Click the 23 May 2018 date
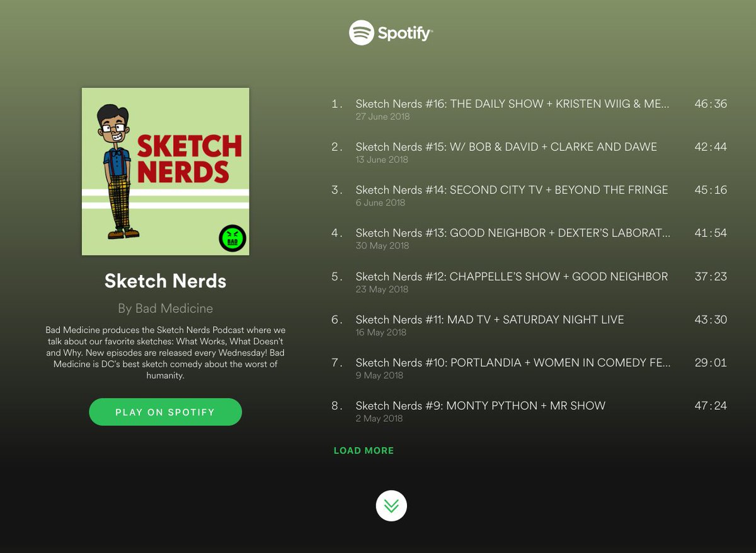The image size is (756, 553). (382, 289)
